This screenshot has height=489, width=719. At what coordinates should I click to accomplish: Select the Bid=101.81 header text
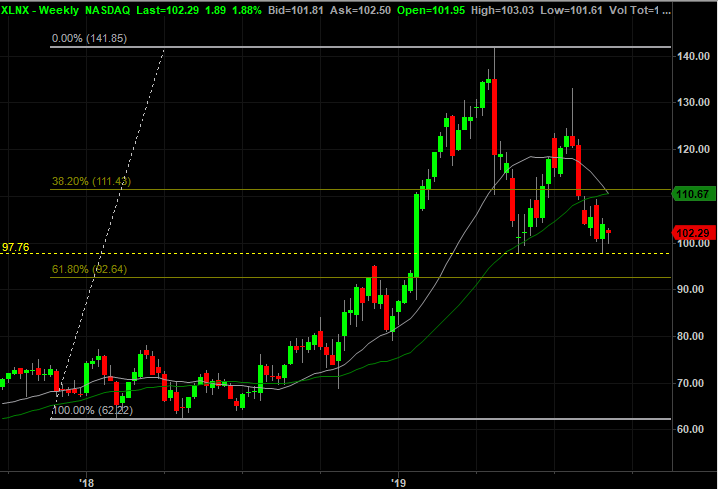[296, 10]
